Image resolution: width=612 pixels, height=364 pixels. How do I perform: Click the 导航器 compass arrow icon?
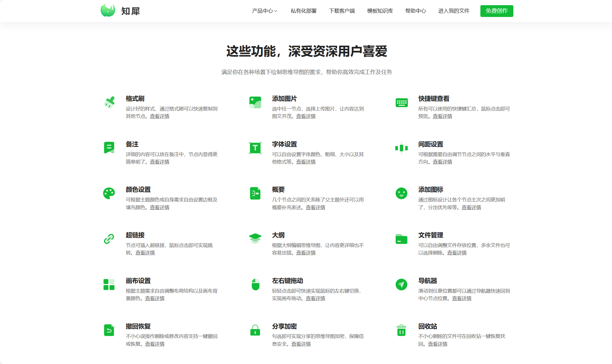(x=401, y=285)
